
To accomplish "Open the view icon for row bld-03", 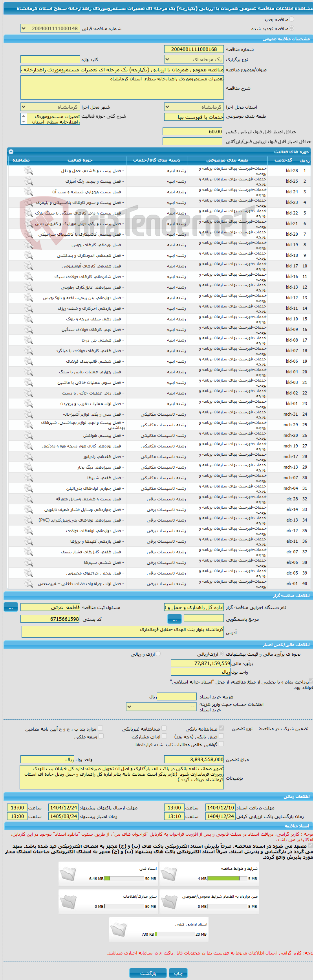I will click(x=28, y=382).
